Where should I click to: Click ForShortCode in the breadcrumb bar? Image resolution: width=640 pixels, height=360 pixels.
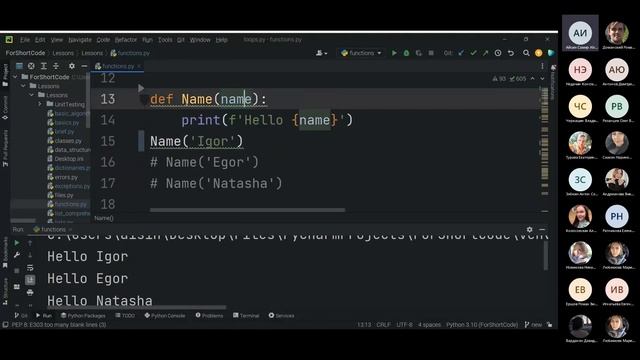click(x=25, y=53)
